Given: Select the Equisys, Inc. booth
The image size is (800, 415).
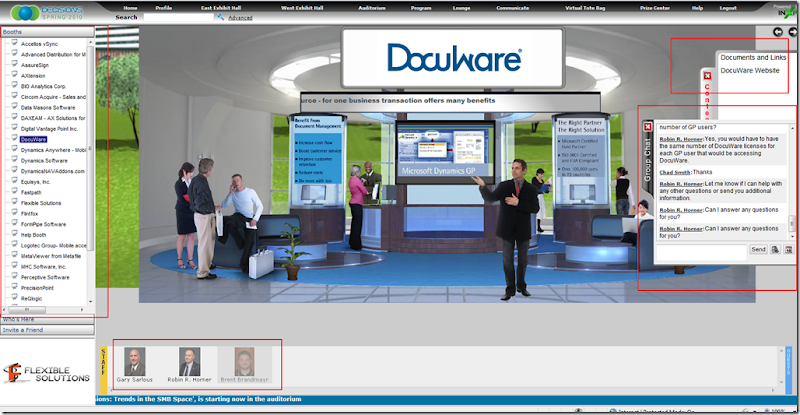Looking at the screenshot, I should 35,182.
